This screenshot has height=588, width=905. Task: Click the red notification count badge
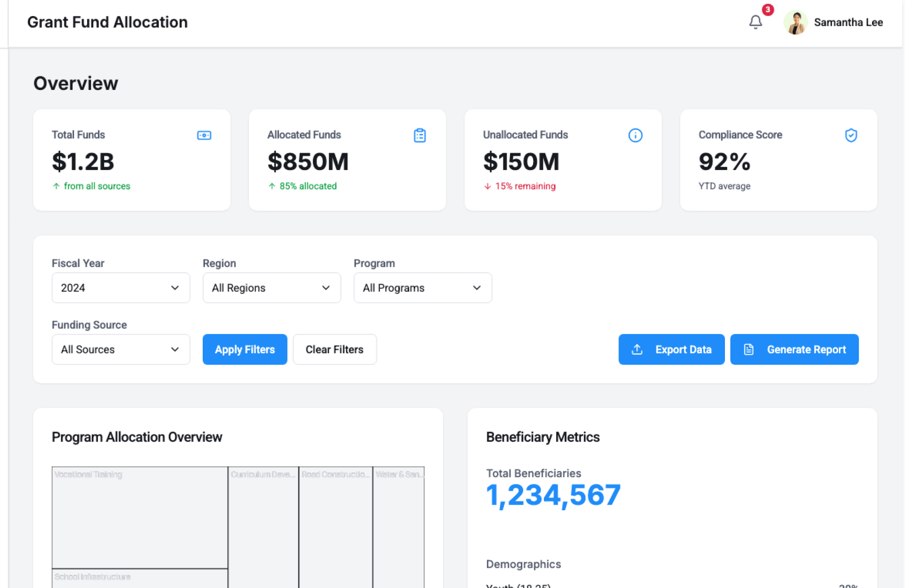768,9
